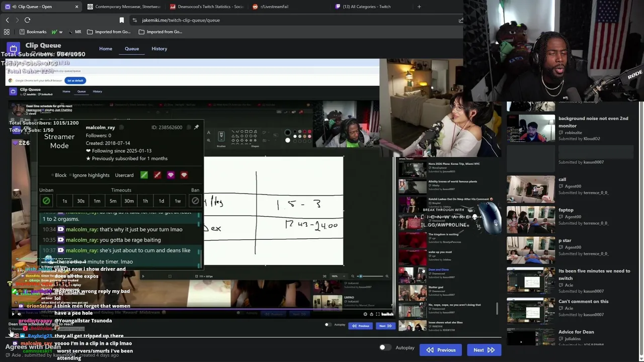Apply the 1h timeout
644x362 pixels.
(x=145, y=201)
